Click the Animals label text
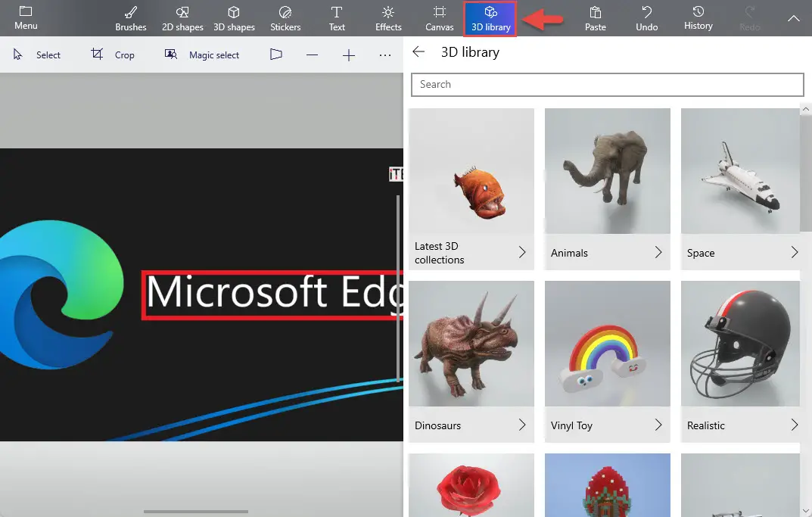 (569, 253)
